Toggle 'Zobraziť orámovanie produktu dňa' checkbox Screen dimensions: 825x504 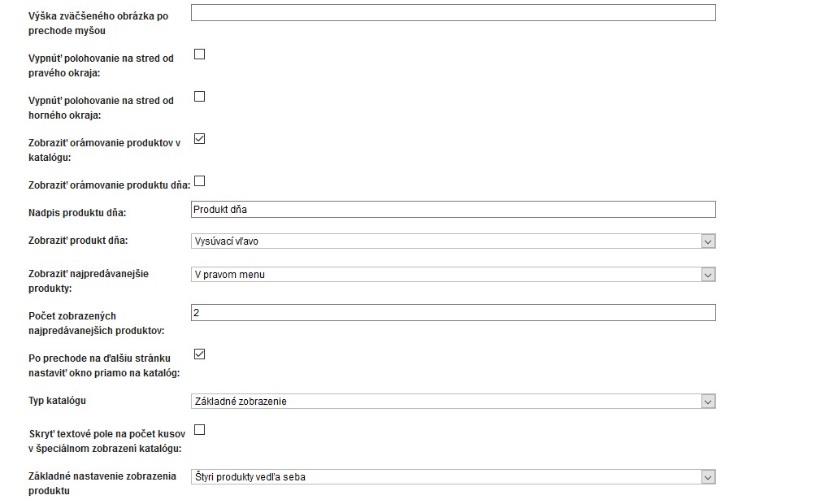[x=200, y=181]
